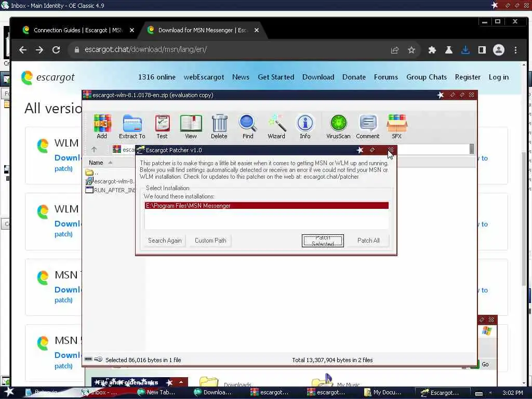Click the escargot logo
Screen dimensions: 532x399
click(x=48, y=77)
